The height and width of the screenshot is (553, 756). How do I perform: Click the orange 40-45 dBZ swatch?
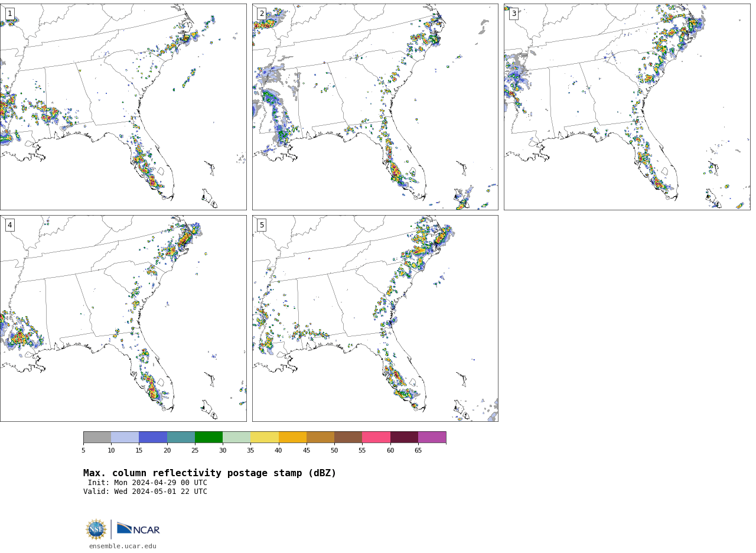[x=292, y=437]
